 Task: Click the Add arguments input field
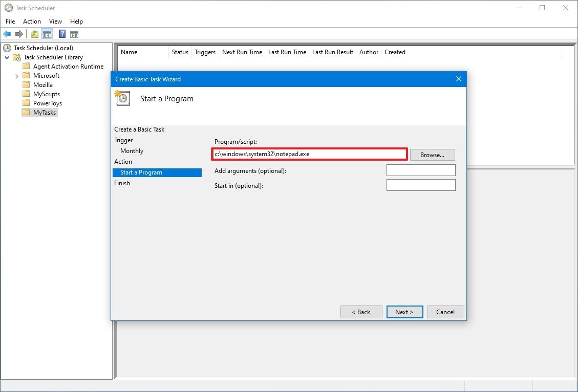[x=421, y=170]
